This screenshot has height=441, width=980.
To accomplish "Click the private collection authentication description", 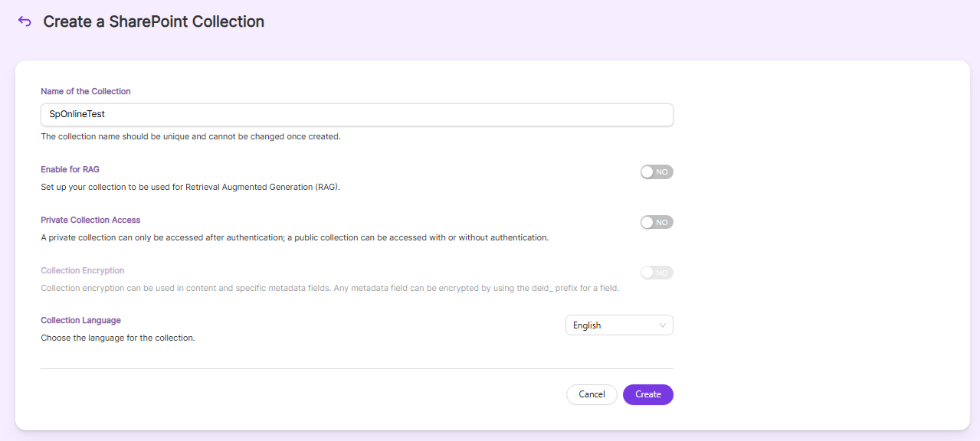I will pos(295,237).
